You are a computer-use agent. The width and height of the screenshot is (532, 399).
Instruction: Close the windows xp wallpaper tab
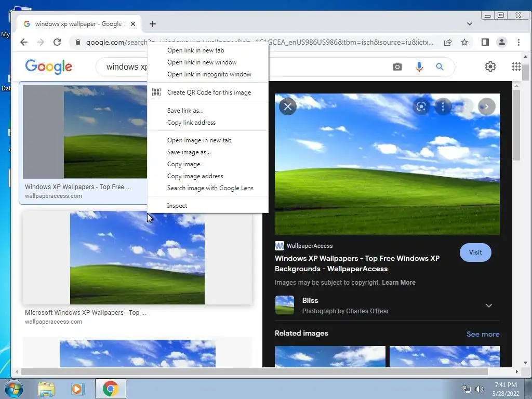click(x=133, y=24)
